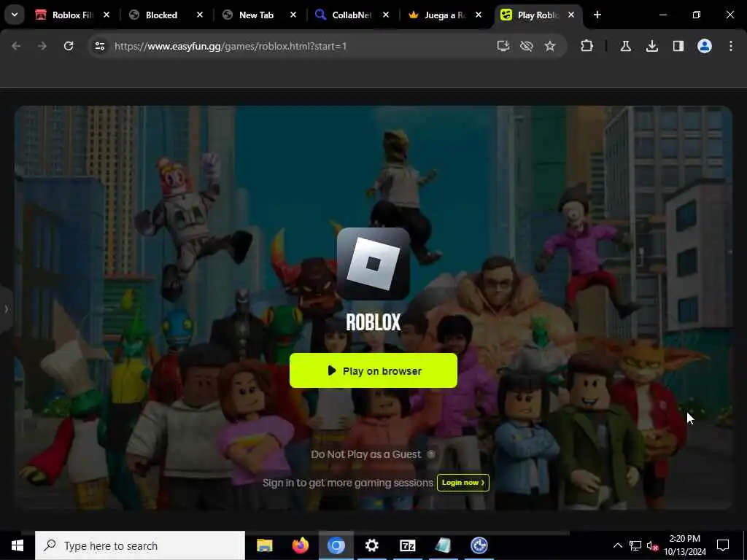Image resolution: width=747 pixels, height=560 pixels.
Task: Restore down the Chrome window
Action: tap(697, 15)
